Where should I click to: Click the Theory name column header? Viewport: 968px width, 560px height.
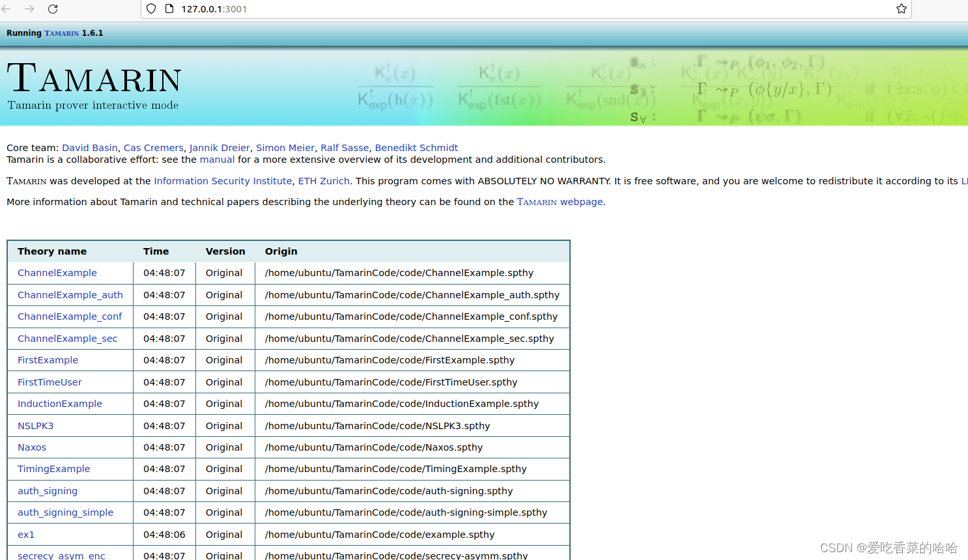click(x=52, y=251)
